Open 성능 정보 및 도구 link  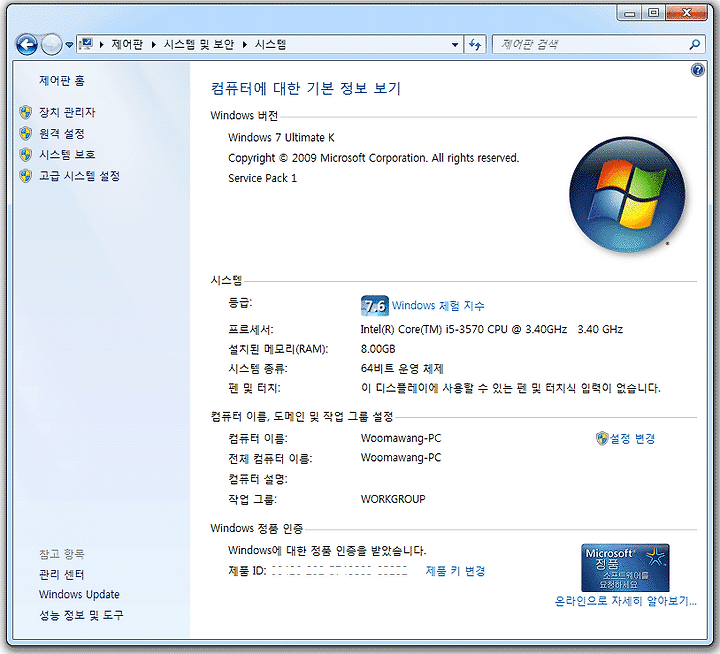81,615
